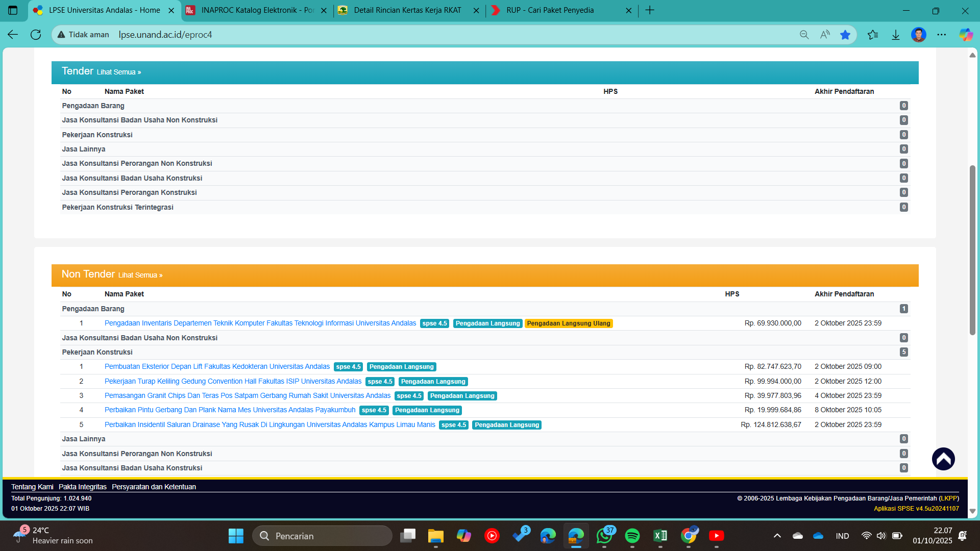Open the Settings and more ellipsis menu
This screenshot has width=980, height=551.
coord(941,35)
